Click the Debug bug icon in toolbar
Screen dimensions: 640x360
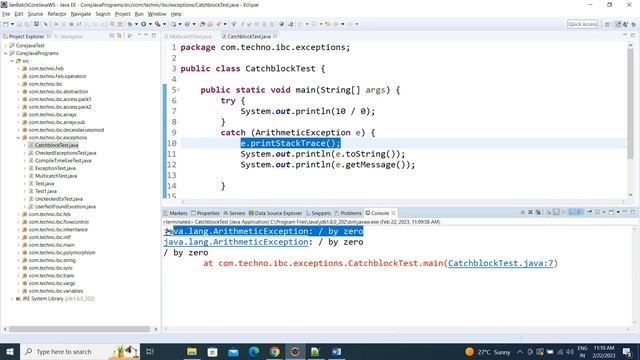coord(130,24)
